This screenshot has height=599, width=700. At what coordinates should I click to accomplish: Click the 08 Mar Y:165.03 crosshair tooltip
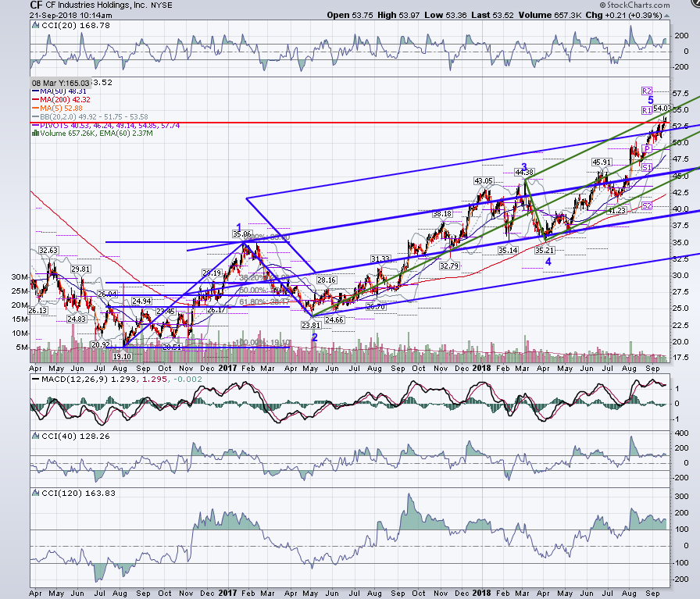60,83
